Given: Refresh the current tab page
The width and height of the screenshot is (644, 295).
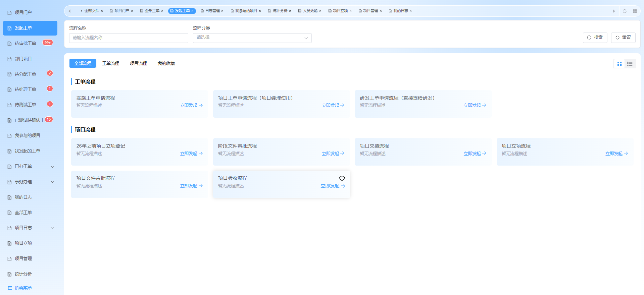Looking at the screenshot, I should (625, 11).
